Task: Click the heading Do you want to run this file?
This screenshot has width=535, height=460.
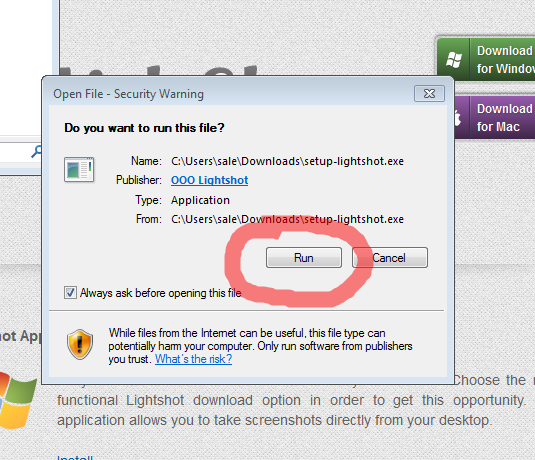Action: click(x=144, y=128)
